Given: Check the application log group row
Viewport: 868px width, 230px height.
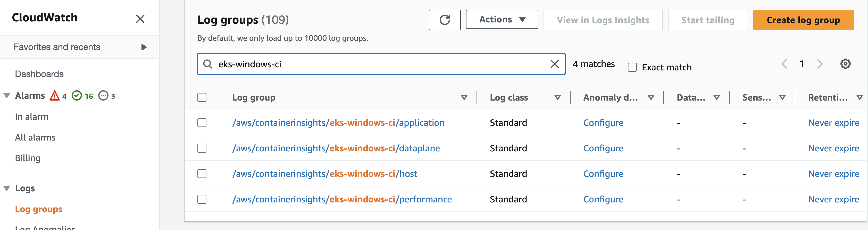Looking at the screenshot, I should click(x=202, y=123).
